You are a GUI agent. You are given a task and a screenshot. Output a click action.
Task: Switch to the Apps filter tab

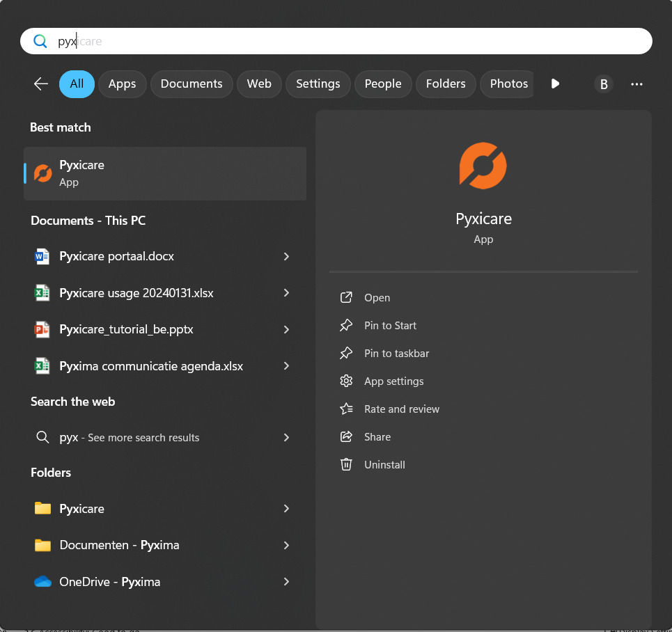tap(122, 84)
